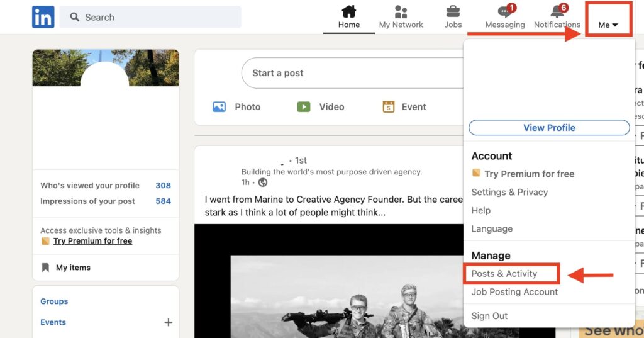Viewport: 644px width, 338px height.
Task: Select Posts & Activity menu item
Action: pyautogui.click(x=504, y=274)
